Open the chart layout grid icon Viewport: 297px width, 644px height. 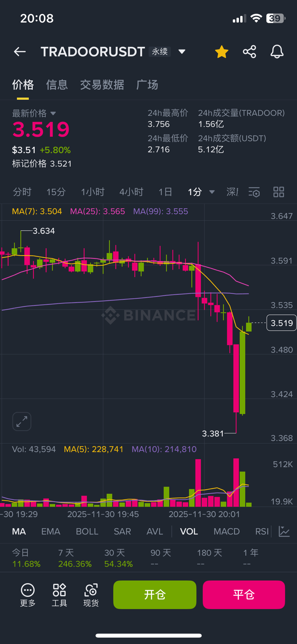coord(279,192)
